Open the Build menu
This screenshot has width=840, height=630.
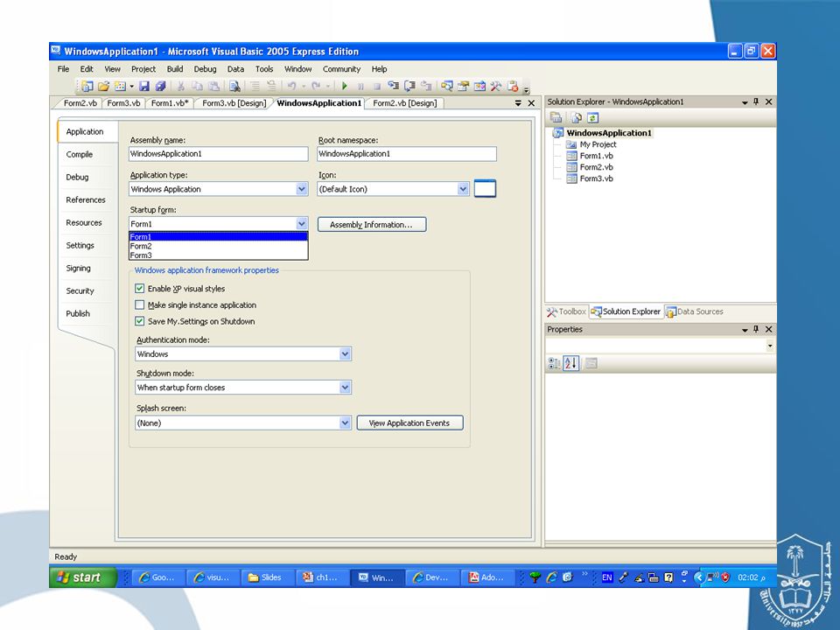click(175, 69)
